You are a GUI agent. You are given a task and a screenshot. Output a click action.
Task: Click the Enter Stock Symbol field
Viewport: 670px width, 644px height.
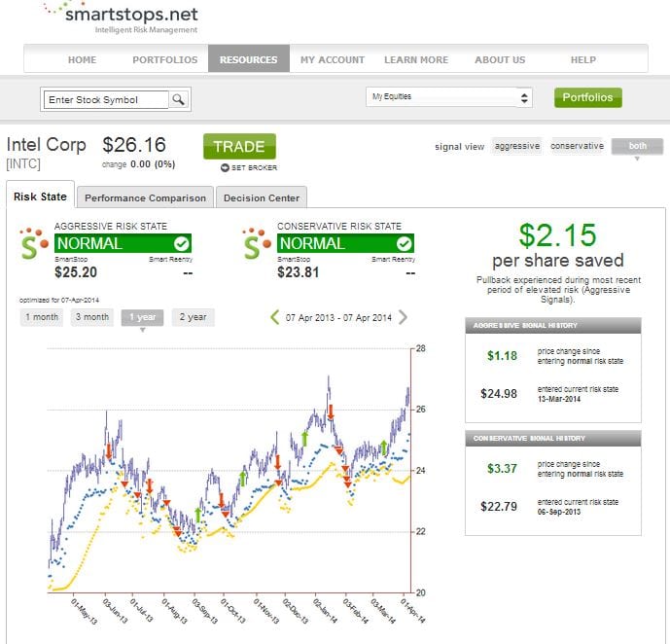point(107,99)
